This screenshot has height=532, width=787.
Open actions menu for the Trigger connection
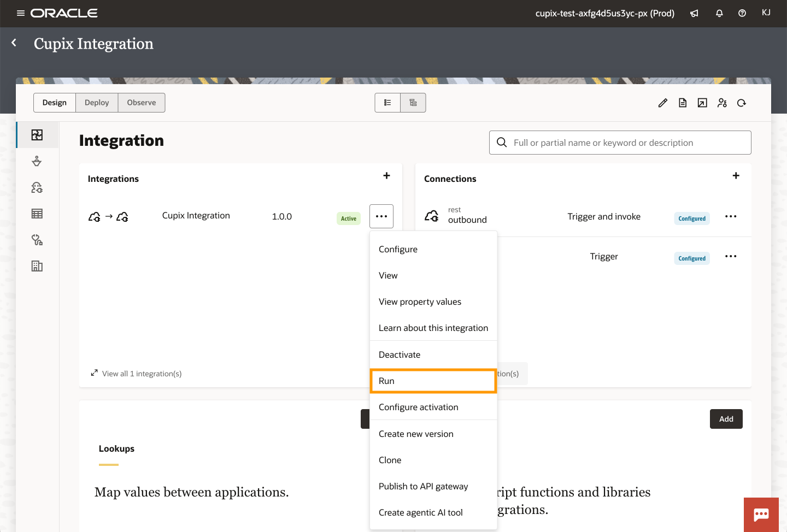click(x=731, y=256)
